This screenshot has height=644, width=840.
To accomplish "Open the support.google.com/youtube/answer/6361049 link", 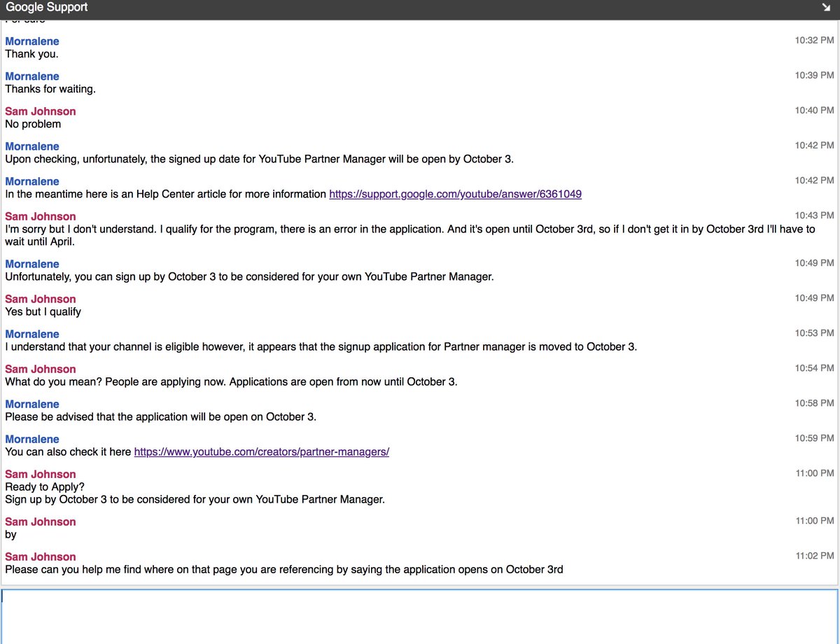I will (455, 194).
